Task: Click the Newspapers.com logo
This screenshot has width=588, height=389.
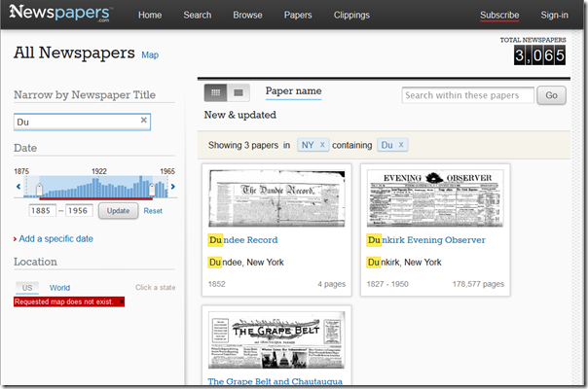Action: [60, 13]
